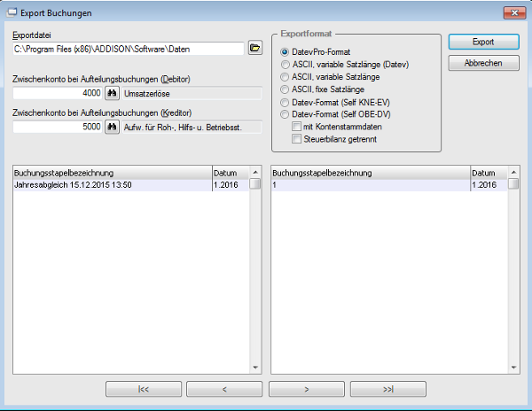Close the Export Buchungen dialog
This screenshot has height=411, width=532.
(514, 13)
